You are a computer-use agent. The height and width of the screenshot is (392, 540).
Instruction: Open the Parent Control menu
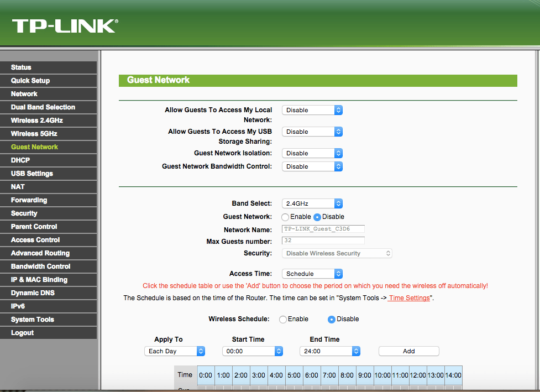[34, 227]
